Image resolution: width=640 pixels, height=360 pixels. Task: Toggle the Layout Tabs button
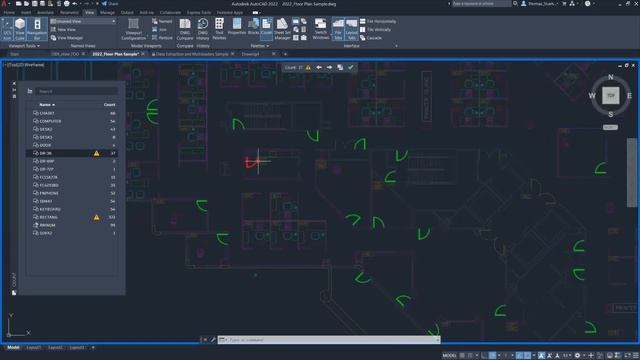pos(351,29)
